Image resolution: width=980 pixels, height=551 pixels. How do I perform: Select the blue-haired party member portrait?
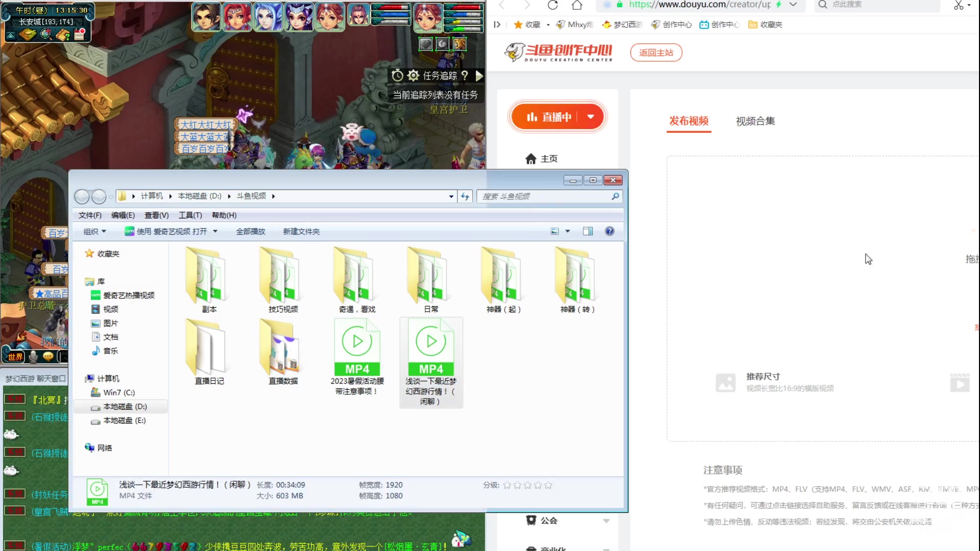[268, 16]
